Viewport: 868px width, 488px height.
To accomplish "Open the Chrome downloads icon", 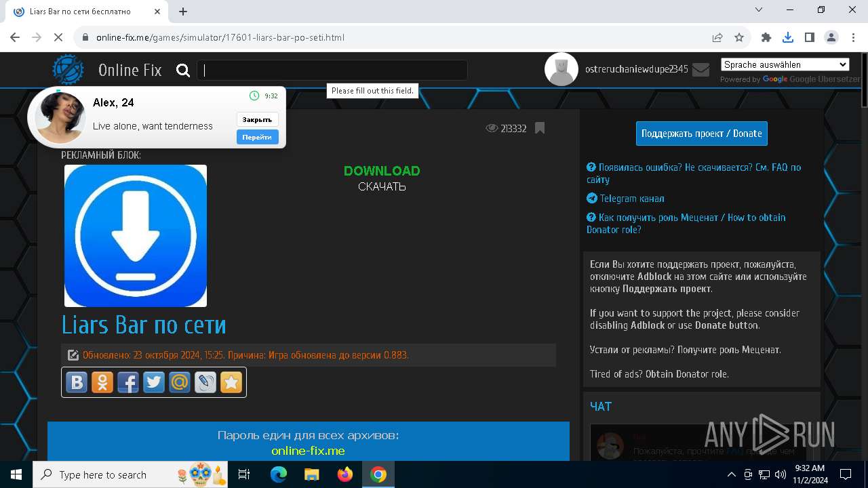I will coord(788,37).
